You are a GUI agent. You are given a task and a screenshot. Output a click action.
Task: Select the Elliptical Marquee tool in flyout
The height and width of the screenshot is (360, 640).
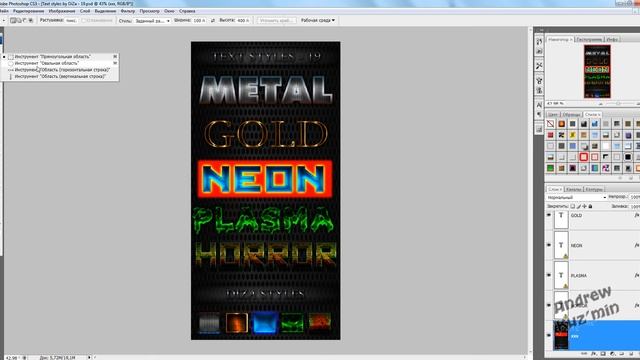point(60,63)
